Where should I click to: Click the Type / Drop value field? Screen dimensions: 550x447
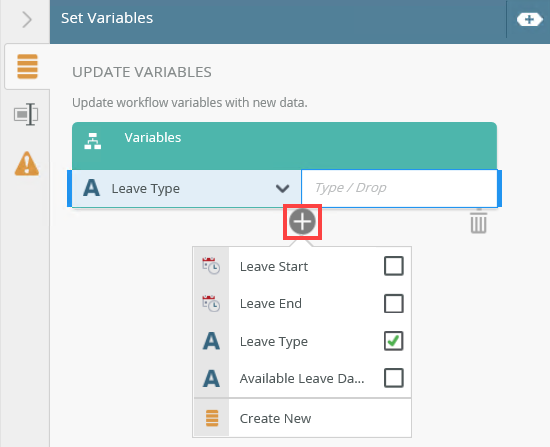click(x=399, y=188)
